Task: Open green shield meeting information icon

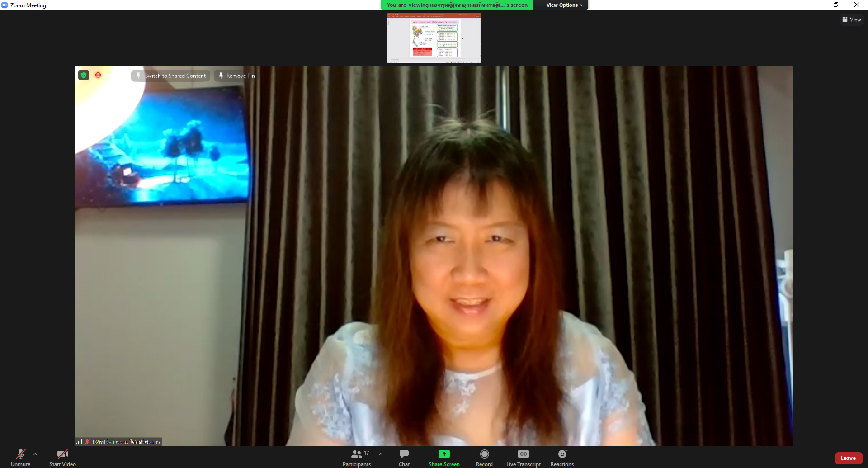Action: (x=84, y=75)
